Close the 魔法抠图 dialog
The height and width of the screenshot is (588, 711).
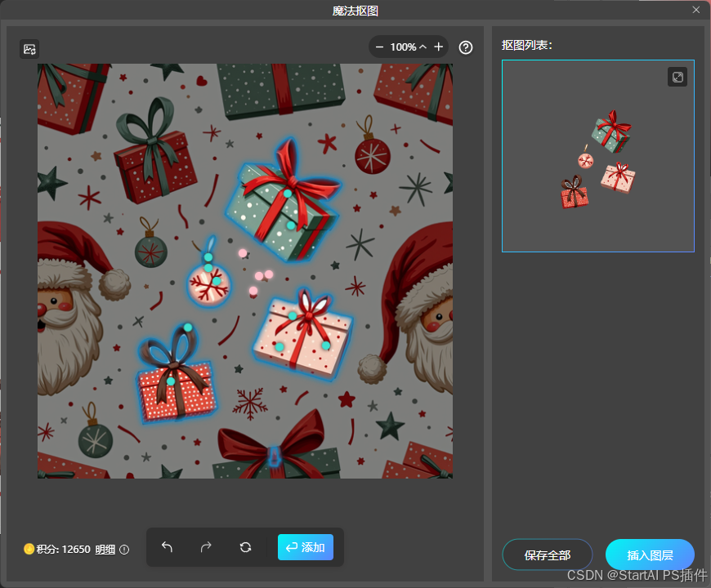(x=696, y=10)
